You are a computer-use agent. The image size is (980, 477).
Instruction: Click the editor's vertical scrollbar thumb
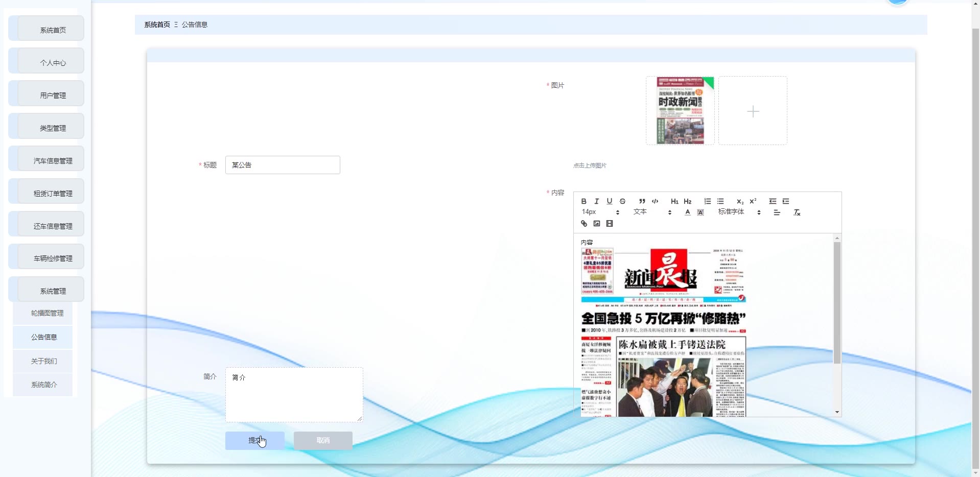[837, 303]
